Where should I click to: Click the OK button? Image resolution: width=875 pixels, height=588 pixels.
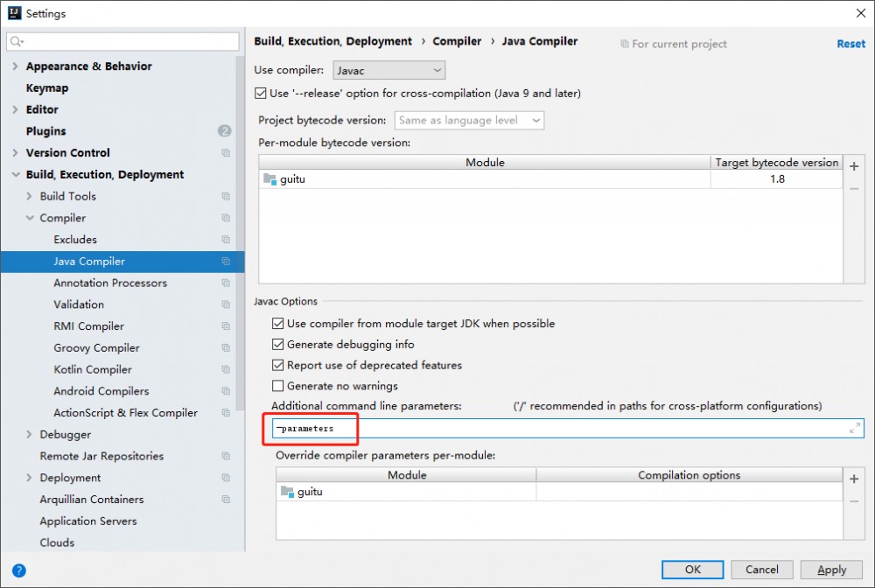click(692, 570)
